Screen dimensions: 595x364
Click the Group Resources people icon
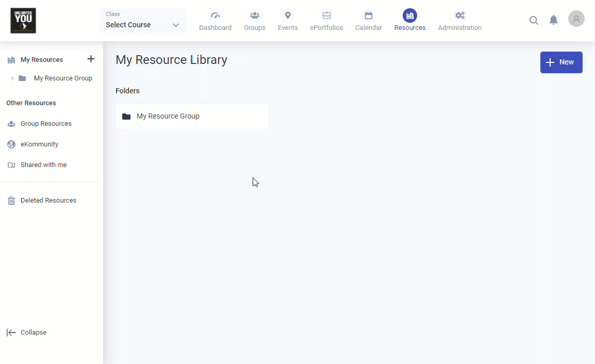click(11, 124)
